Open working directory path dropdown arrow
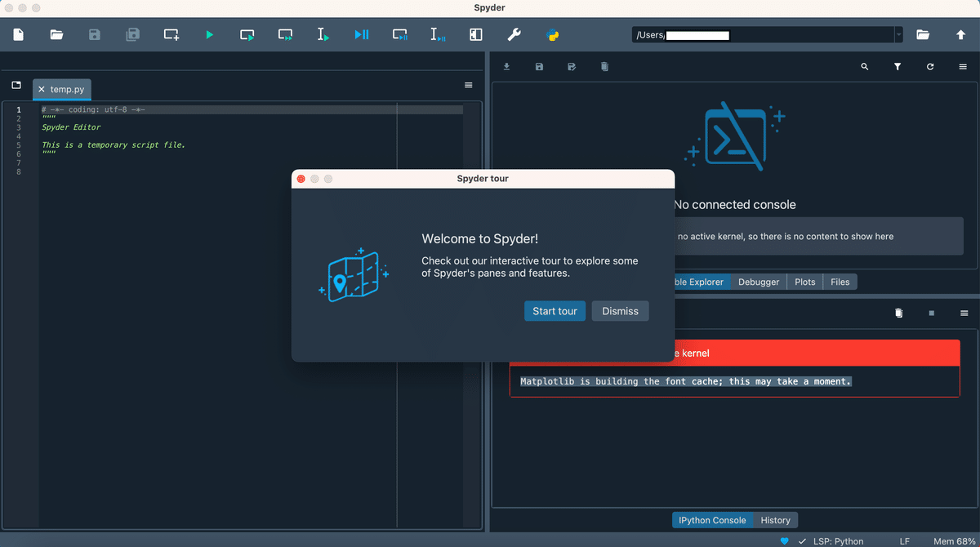Image resolution: width=980 pixels, height=547 pixels. point(899,34)
